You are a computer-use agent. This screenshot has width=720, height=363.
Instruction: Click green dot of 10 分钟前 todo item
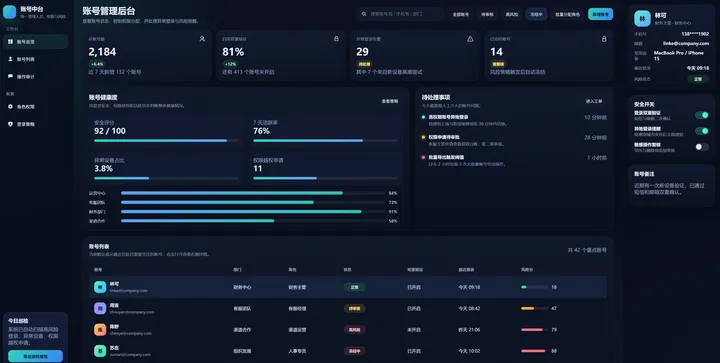[x=423, y=117]
